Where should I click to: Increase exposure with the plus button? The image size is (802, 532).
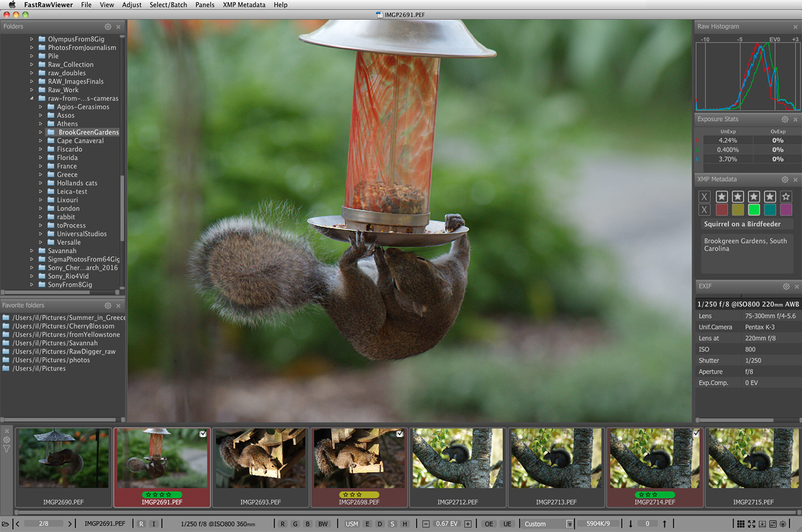coord(468,524)
